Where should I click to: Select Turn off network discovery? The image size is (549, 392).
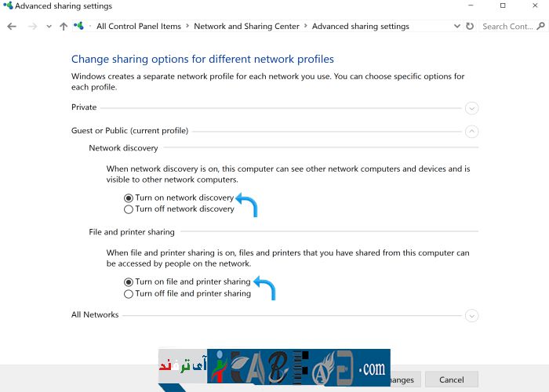[x=129, y=209]
